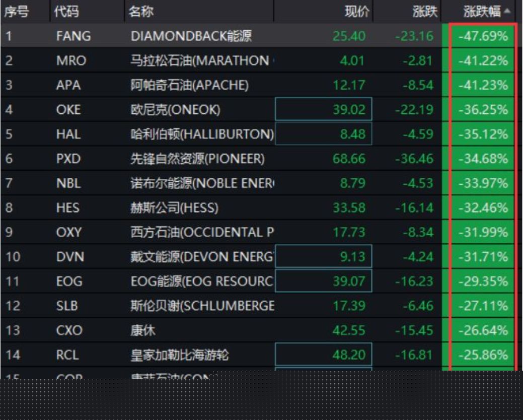Click FANG percent change -47.69%

click(483, 36)
